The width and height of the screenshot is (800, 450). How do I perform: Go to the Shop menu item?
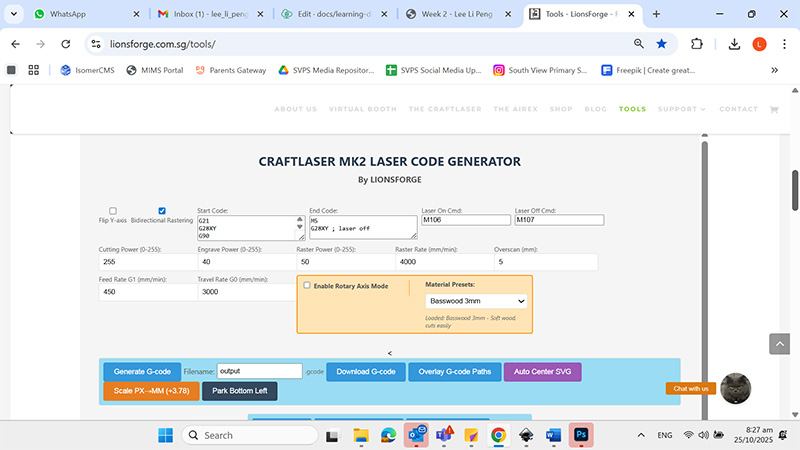(560, 109)
